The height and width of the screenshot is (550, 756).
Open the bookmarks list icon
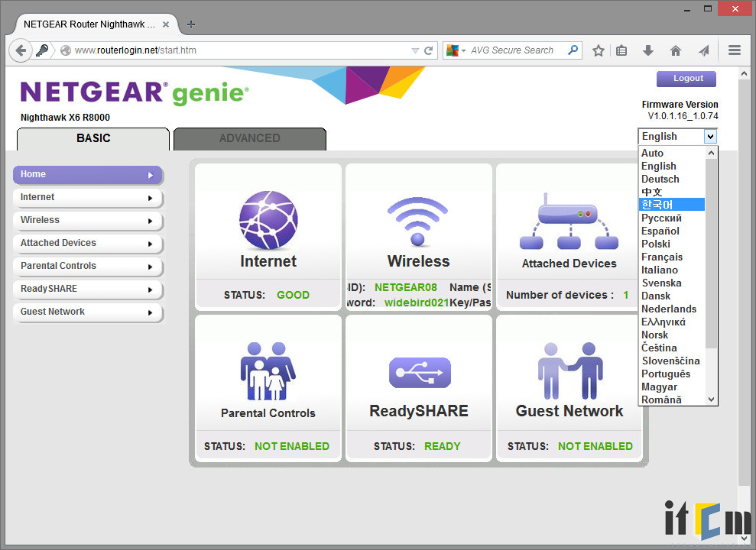[621, 50]
